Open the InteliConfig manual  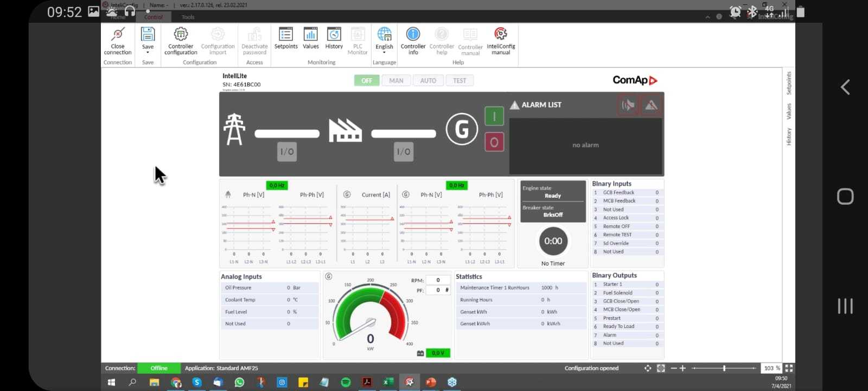click(x=501, y=35)
